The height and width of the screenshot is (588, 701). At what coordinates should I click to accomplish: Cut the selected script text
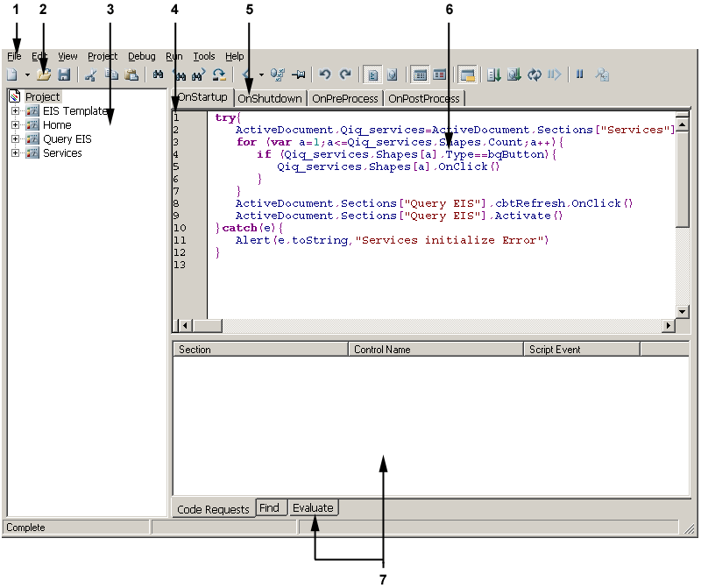tap(91, 74)
